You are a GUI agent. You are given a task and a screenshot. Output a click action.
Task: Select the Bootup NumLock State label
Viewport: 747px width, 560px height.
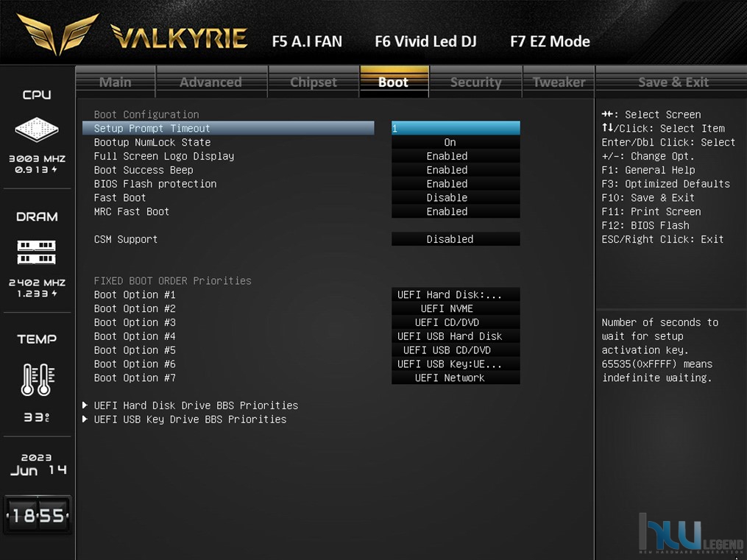(x=152, y=142)
